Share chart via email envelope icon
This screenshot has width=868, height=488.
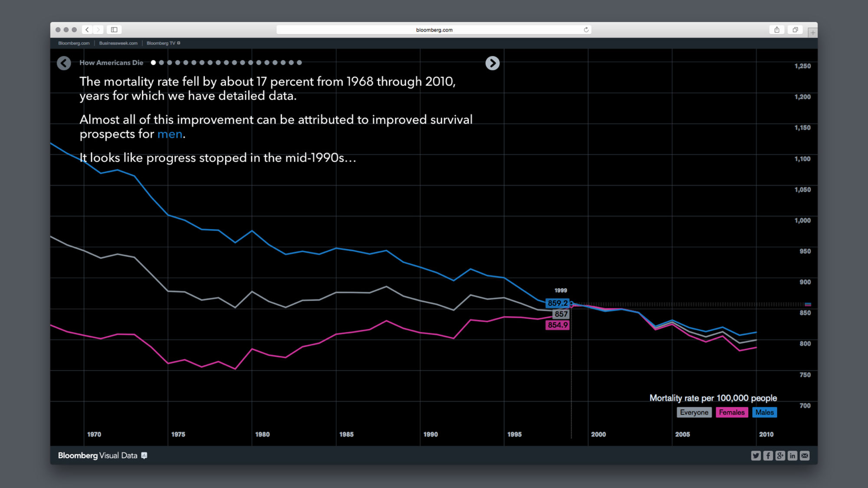pos(805,455)
